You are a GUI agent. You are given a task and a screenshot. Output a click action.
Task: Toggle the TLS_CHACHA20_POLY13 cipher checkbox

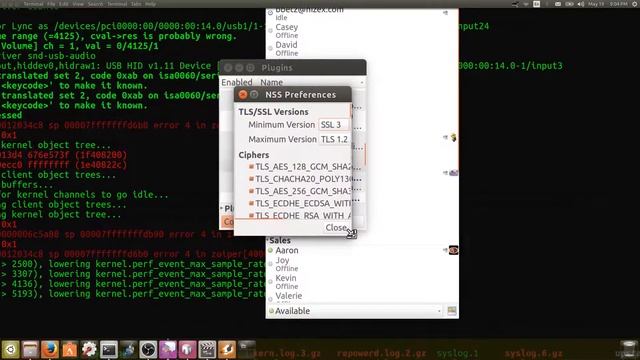pos(251,179)
